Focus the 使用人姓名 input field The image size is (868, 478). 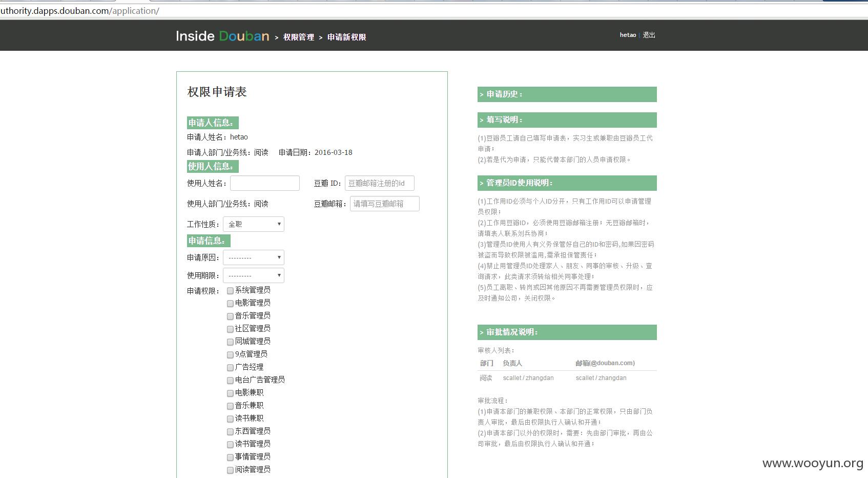pyautogui.click(x=265, y=183)
